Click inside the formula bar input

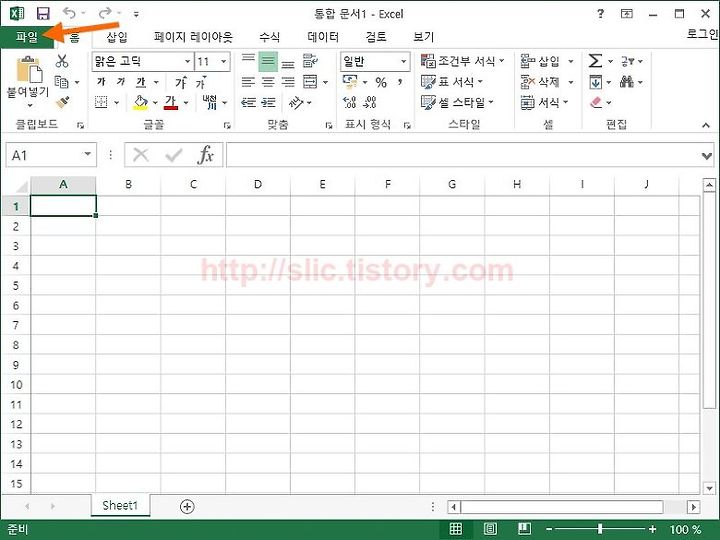[463, 155]
